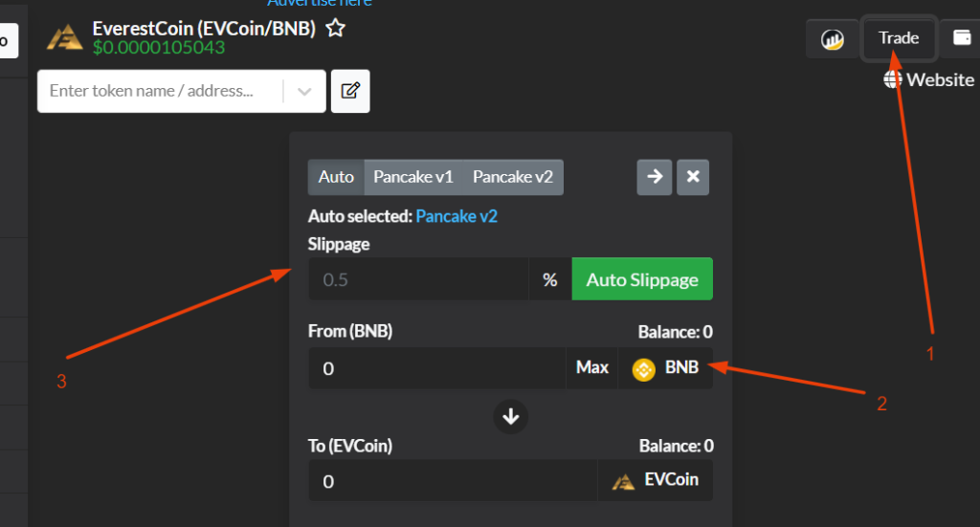Click the BNB coin icon
Screen dimensions: 980x527
pyautogui.click(x=643, y=369)
